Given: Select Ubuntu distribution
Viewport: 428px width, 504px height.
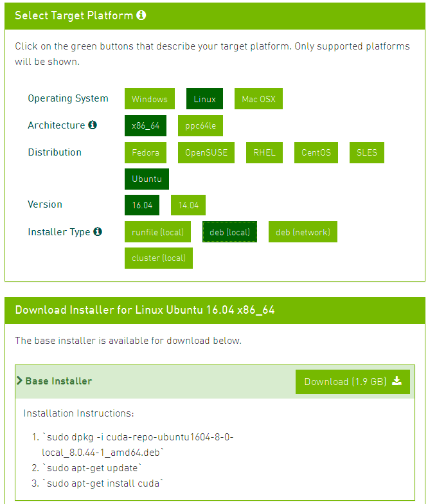Looking at the screenshot, I should [x=147, y=179].
